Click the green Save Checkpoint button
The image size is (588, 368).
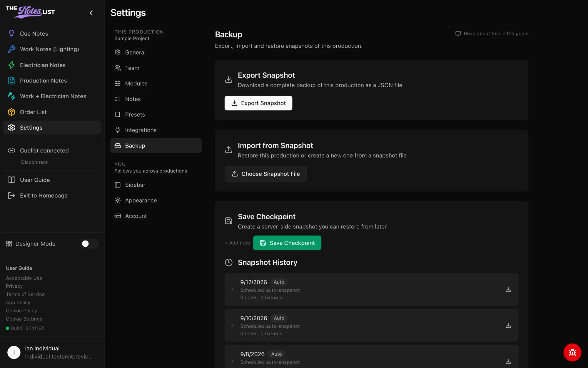click(x=287, y=243)
